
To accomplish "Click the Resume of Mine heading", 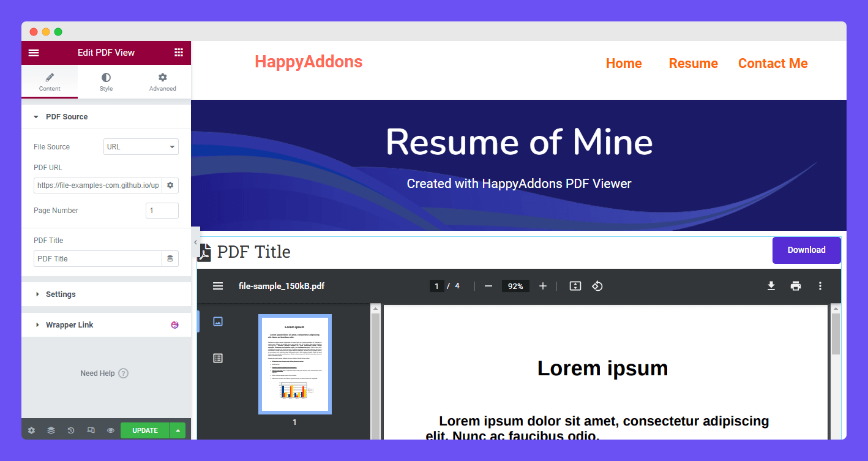I will [519, 142].
